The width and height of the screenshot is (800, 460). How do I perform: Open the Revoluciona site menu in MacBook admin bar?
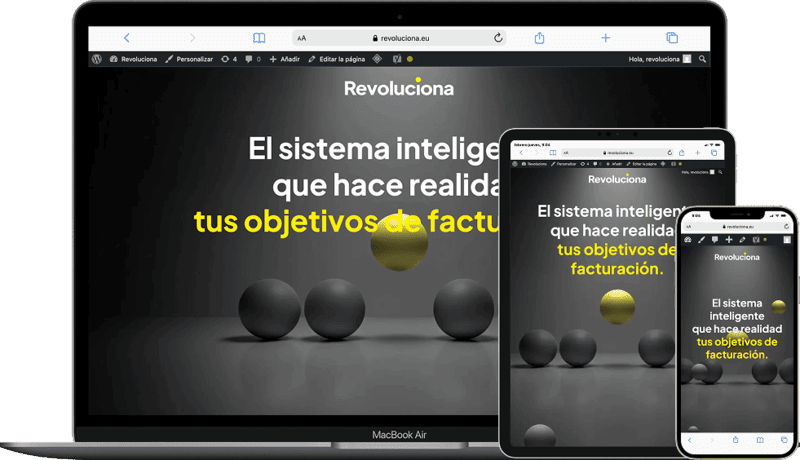[x=134, y=59]
